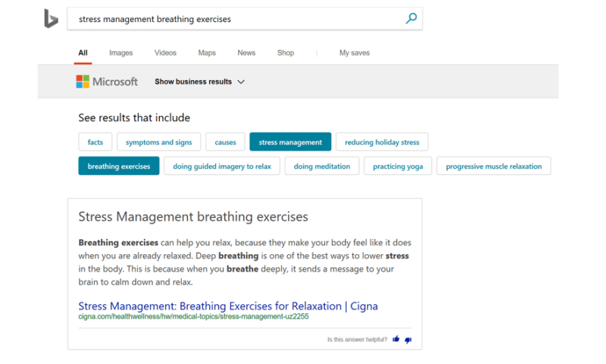Click the search magnifier icon
Screen dimensions: 606x364
(411, 19)
